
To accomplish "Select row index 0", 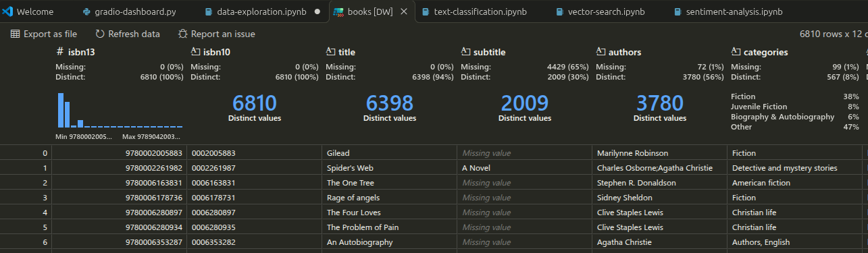I will pos(26,153).
